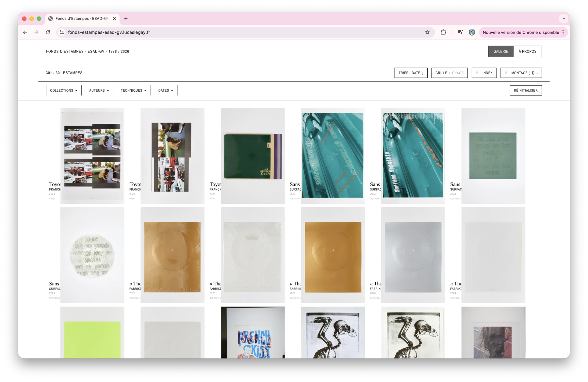Image resolution: width=588 pixels, height=382 pixels.
Task: Open the tab search chevron
Action: [563, 19]
